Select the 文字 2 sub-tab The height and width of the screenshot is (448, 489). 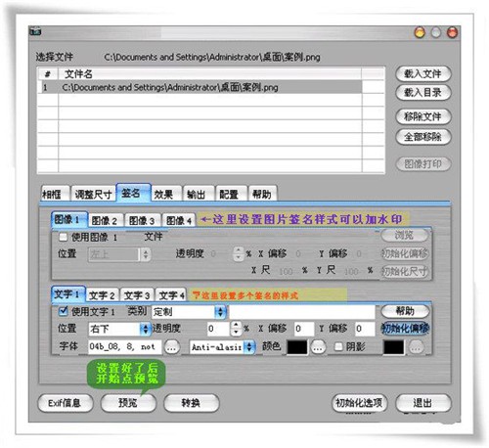(x=103, y=295)
